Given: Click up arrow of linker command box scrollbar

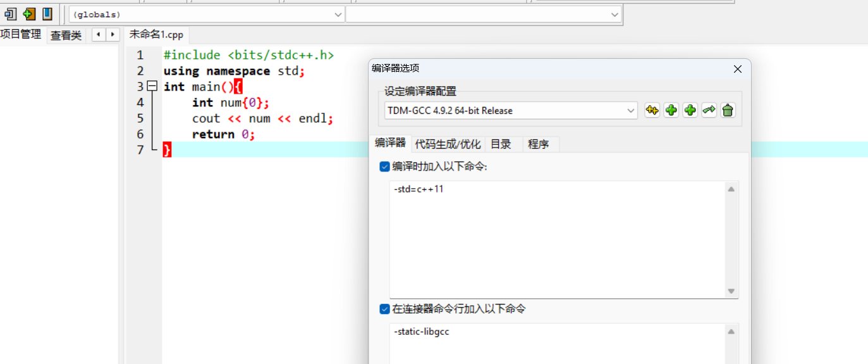Looking at the screenshot, I should pos(731,331).
